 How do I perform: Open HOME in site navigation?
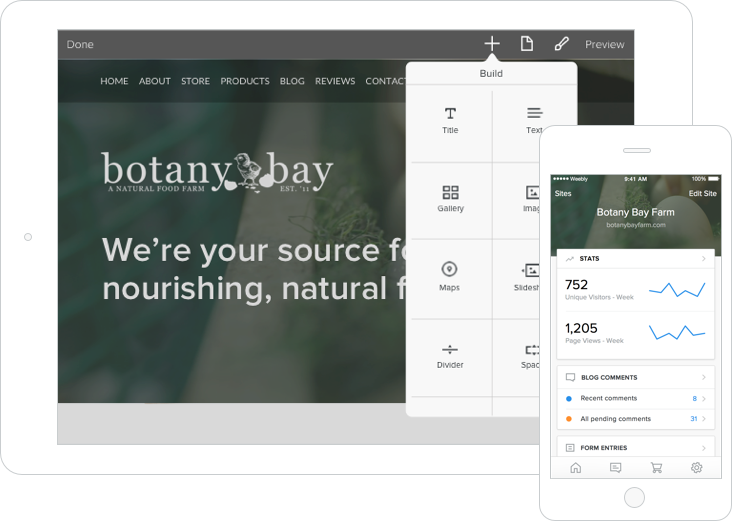click(x=114, y=81)
